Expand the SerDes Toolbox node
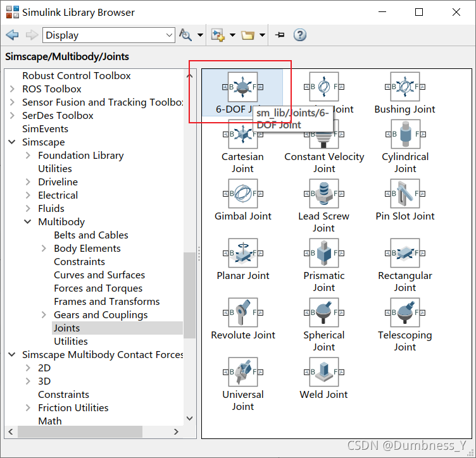The width and height of the screenshot is (476, 458). coord(12,116)
